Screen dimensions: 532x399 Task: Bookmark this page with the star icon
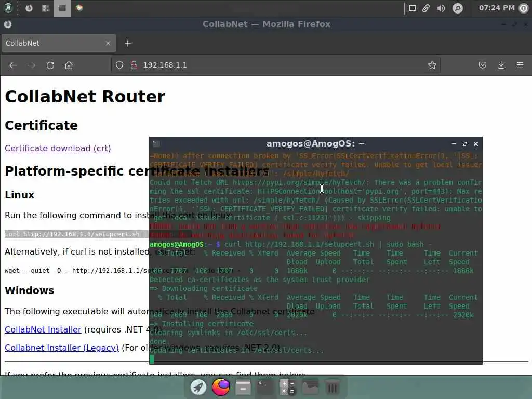[x=432, y=65]
